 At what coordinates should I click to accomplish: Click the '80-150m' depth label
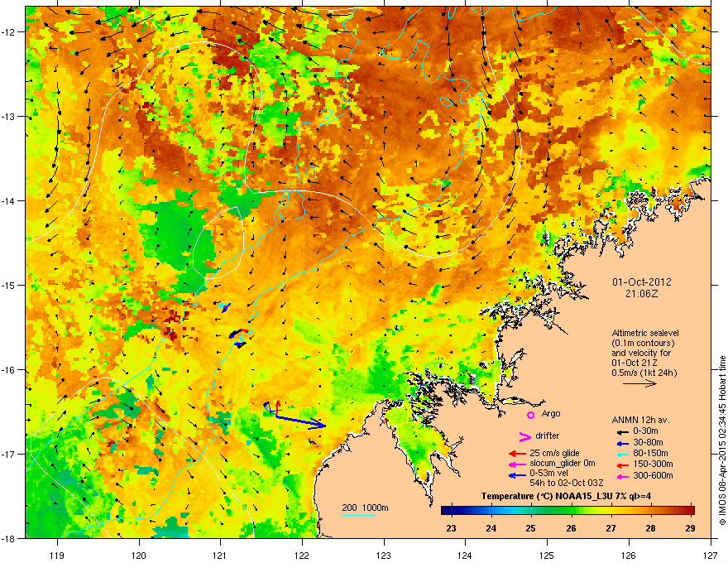tap(650, 453)
